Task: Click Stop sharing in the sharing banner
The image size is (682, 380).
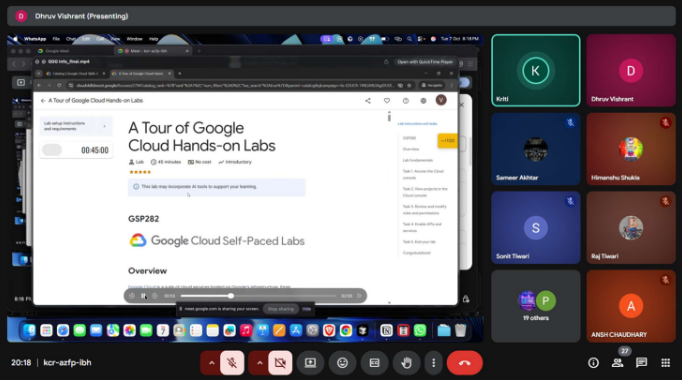Action: point(281,309)
